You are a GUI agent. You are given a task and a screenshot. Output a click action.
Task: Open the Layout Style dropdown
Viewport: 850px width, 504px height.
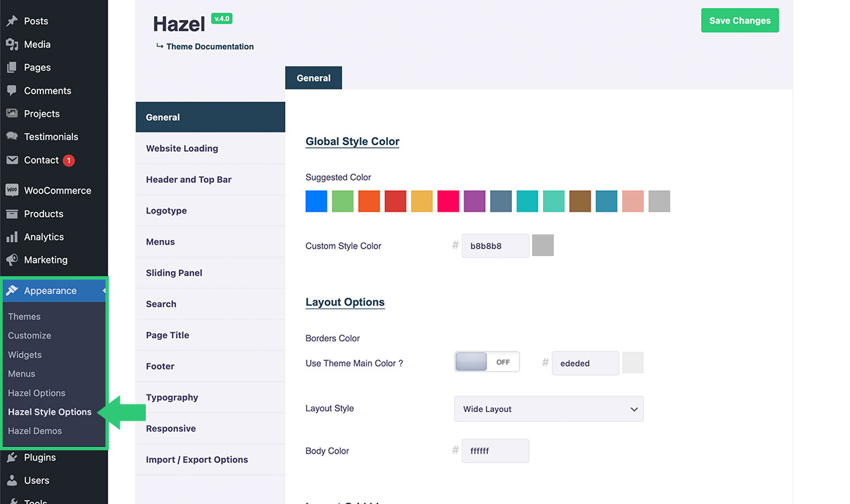point(549,409)
